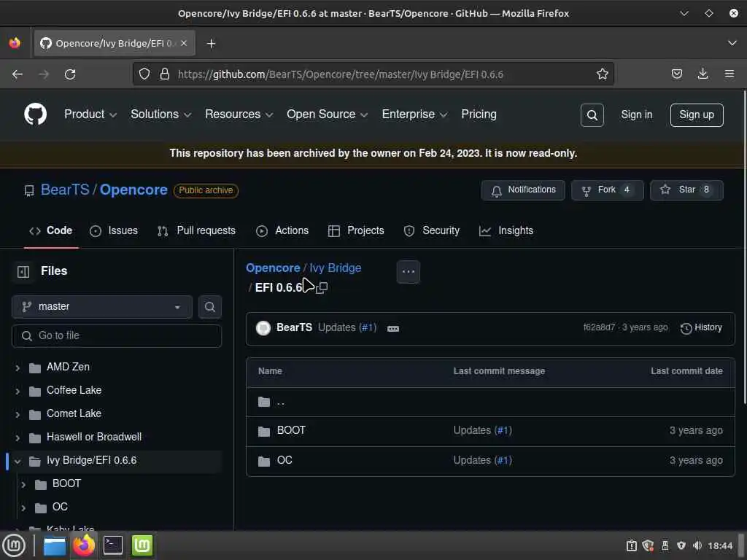Open the BearTS avatar
The height and width of the screenshot is (560, 747).
pos(263,327)
